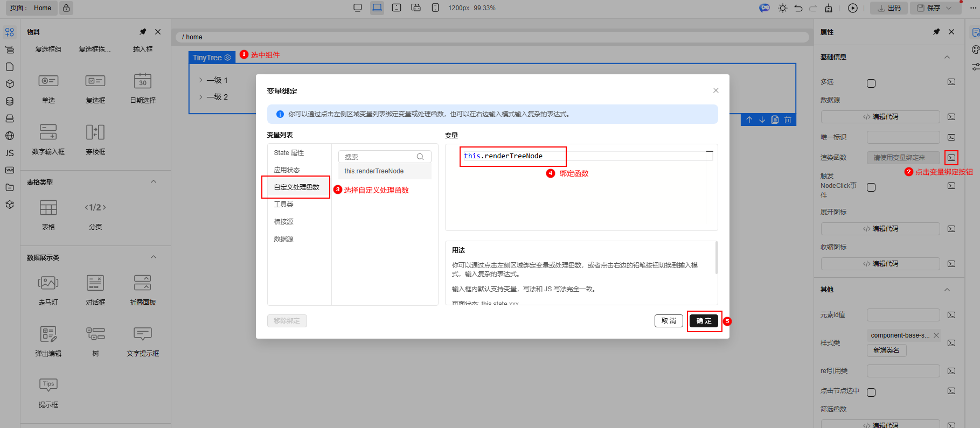Screen dimensions: 980x428
Task: Click variable binding icon for render function
Action: coord(951,158)
